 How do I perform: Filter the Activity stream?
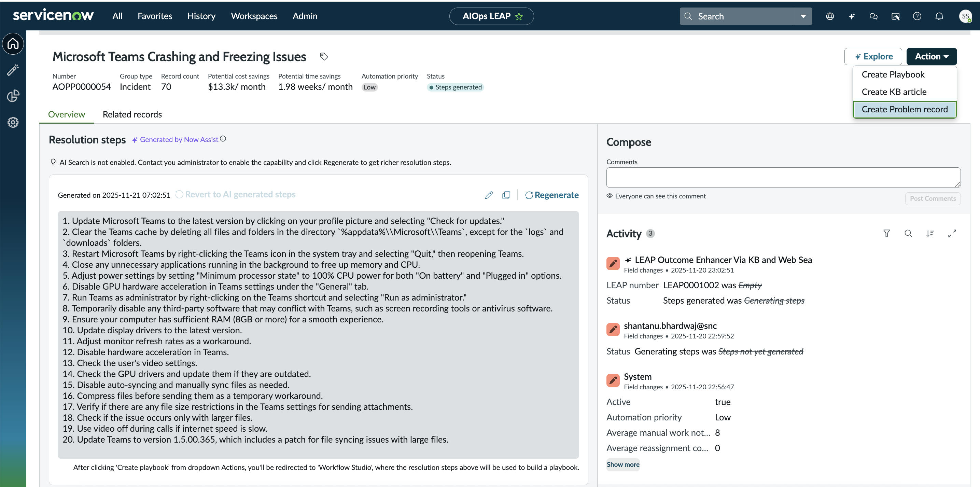(x=886, y=234)
